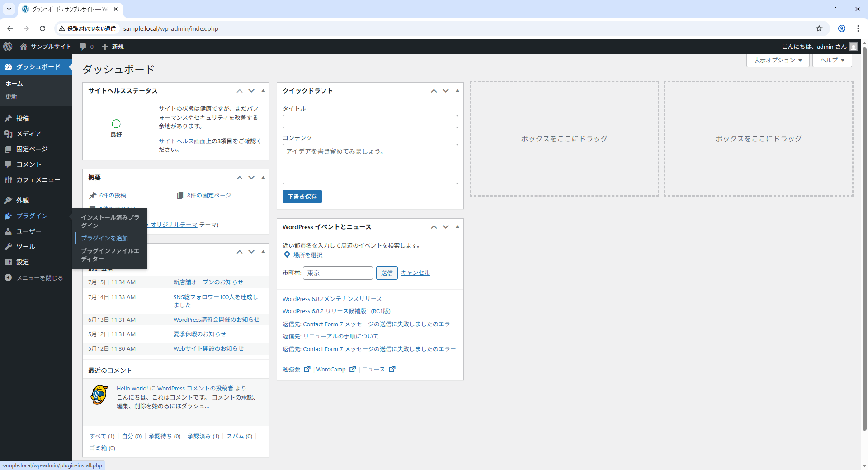
Task: Toggle the 概要 panel triangle
Action: point(263,178)
